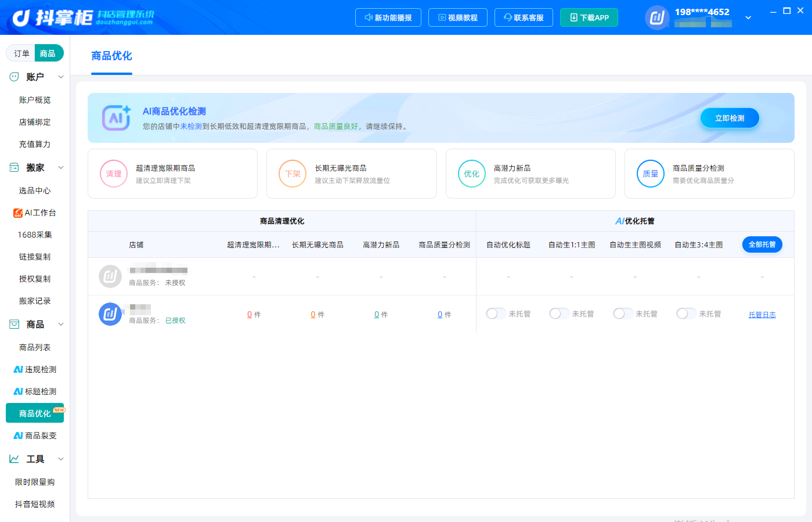Viewport: 812px width, 522px height.
Task: Minimize the 抖掌柜 window
Action: [773, 11]
